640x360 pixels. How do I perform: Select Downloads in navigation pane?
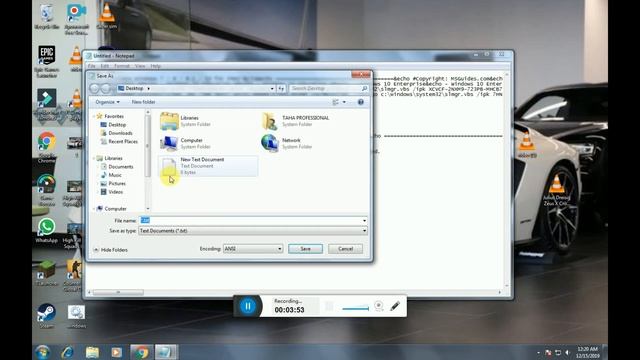coord(120,133)
